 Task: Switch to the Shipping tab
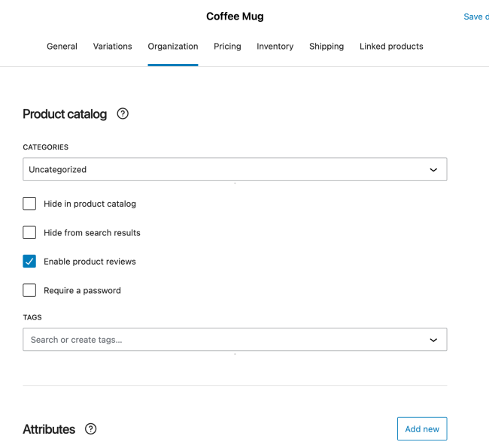click(327, 47)
